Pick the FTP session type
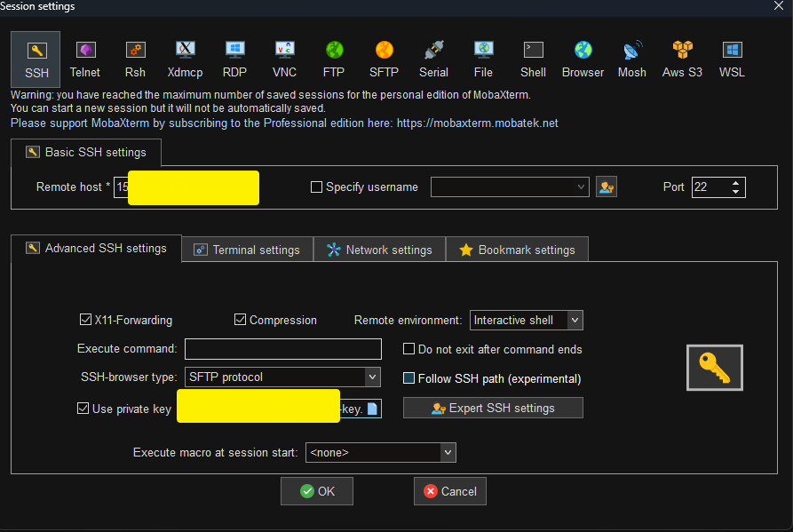793x532 pixels. pyautogui.click(x=334, y=60)
